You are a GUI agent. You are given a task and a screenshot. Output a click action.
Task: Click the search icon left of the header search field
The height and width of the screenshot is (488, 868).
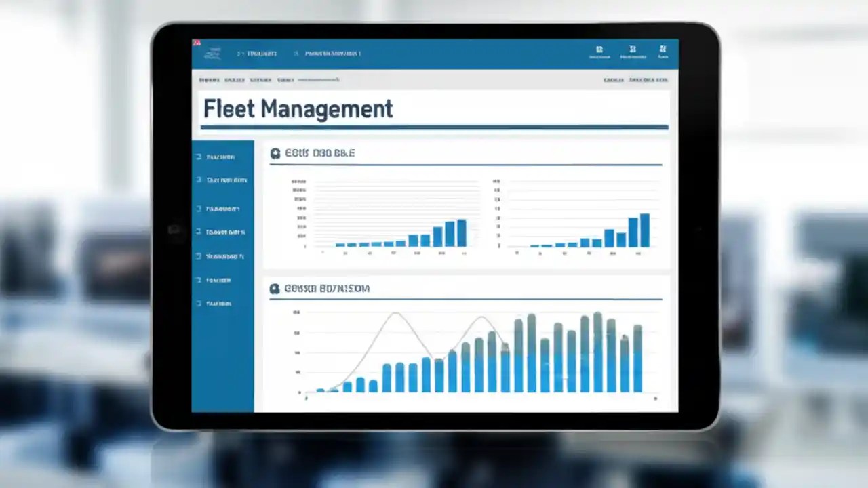click(296, 53)
